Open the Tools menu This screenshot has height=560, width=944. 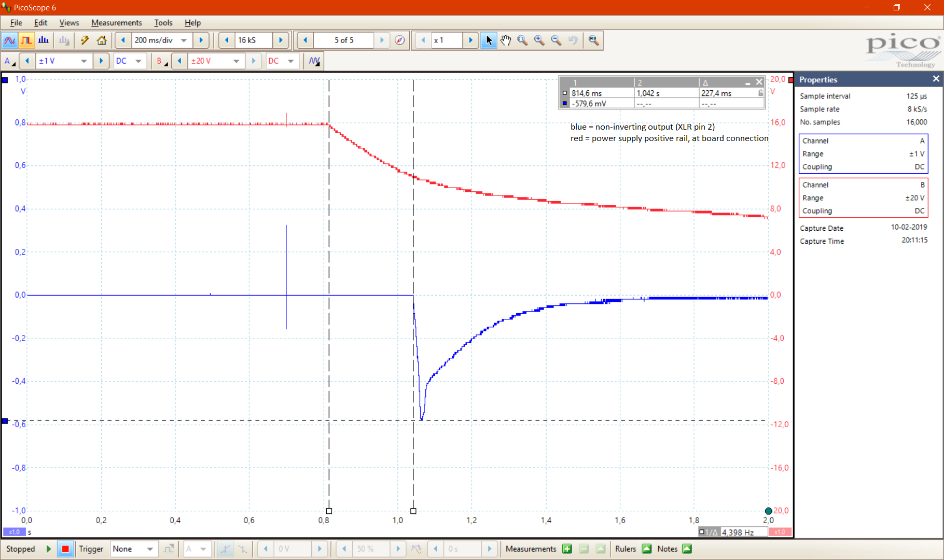tap(163, 22)
